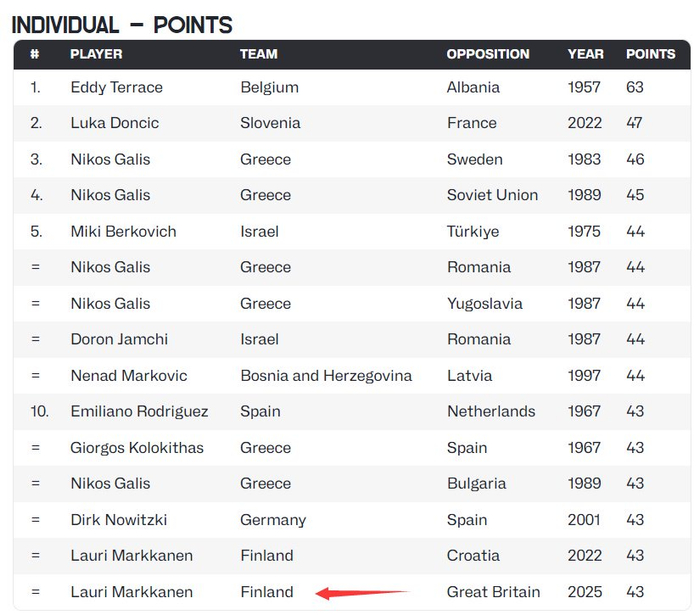Image resolution: width=700 pixels, height=615 pixels.
Task: Click the Great Britain opposition cell
Action: tap(493, 591)
